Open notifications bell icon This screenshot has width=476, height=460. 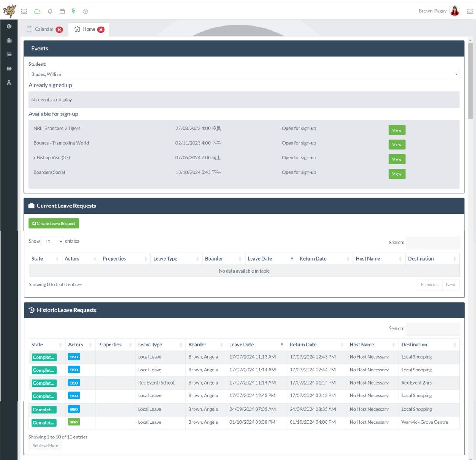click(x=50, y=12)
